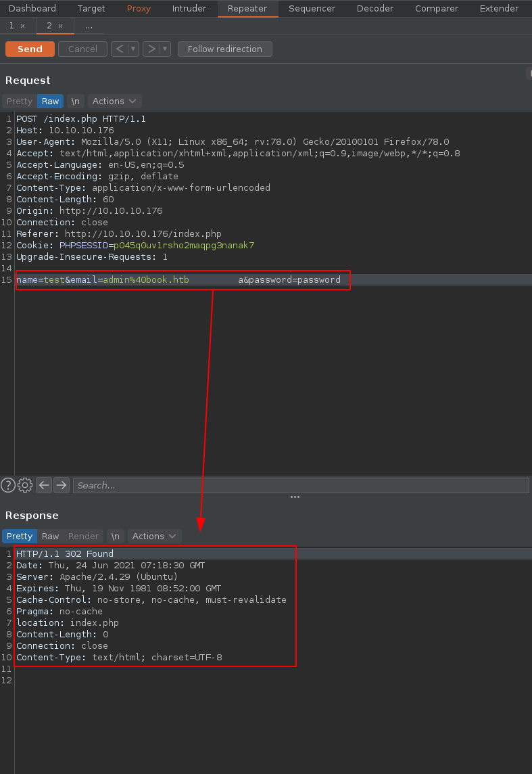The width and height of the screenshot is (532, 774).
Task: Open the Decoder tab
Action: coord(374,9)
